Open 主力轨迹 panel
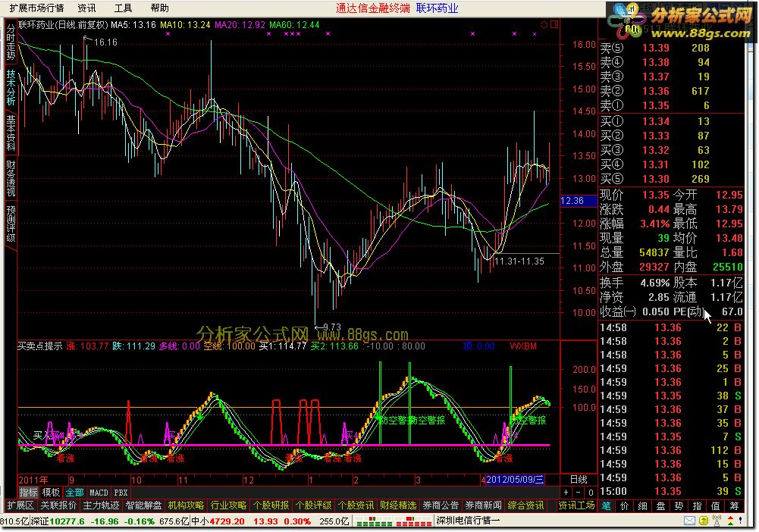The height and width of the screenshot is (532, 759). [101, 505]
